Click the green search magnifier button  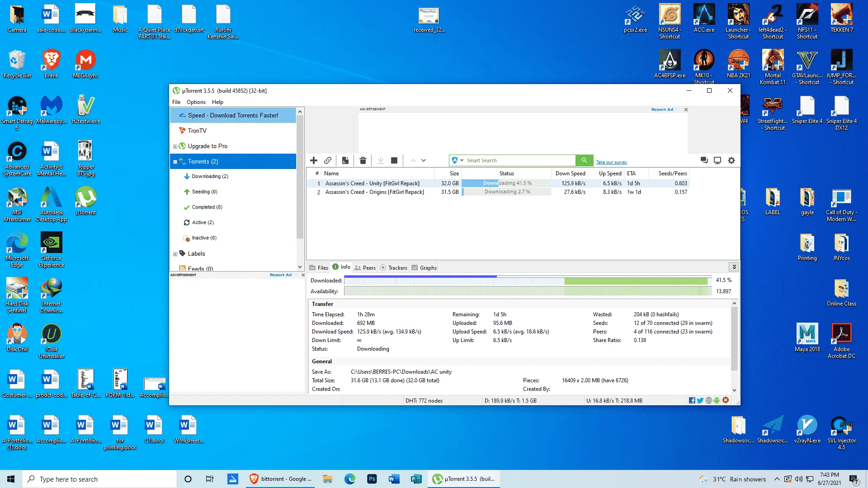click(584, 160)
